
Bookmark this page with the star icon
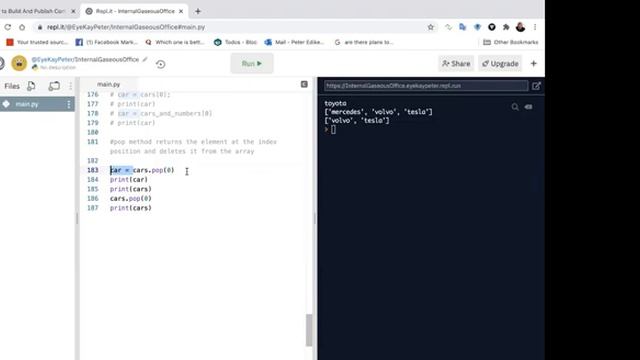pos(431,27)
